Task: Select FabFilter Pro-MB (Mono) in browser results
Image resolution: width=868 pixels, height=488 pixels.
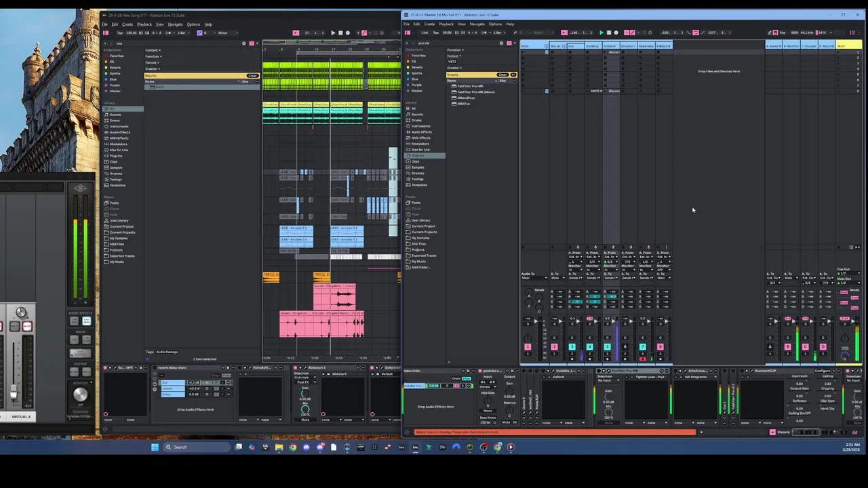Action: pyautogui.click(x=477, y=92)
